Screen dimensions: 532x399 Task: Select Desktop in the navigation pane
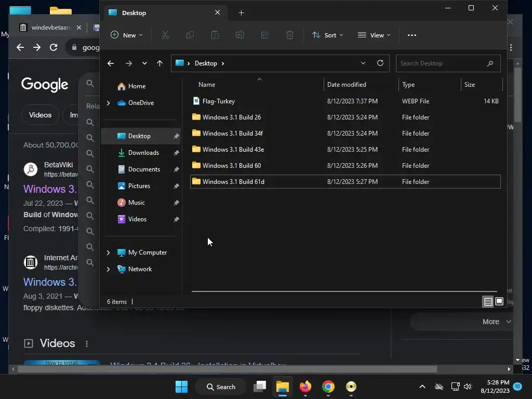[x=141, y=136]
